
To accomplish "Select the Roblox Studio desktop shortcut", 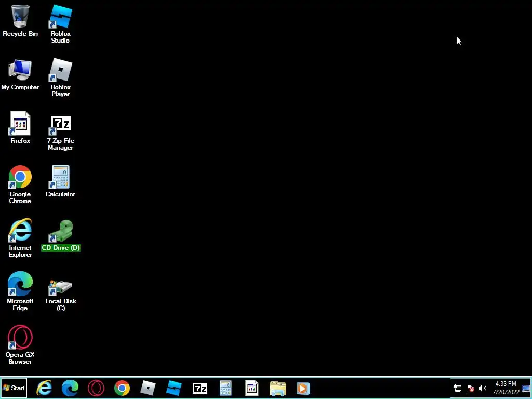I will click(x=60, y=24).
